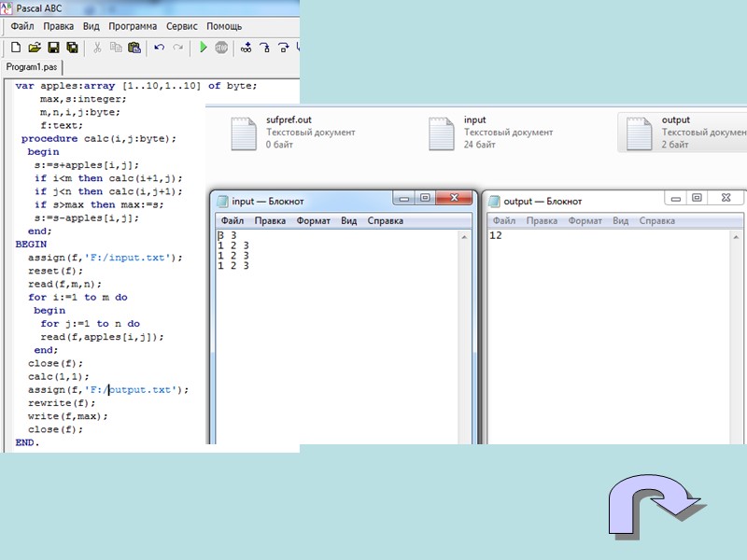
Task: Click the Redo arrow icon
Action: [177, 48]
